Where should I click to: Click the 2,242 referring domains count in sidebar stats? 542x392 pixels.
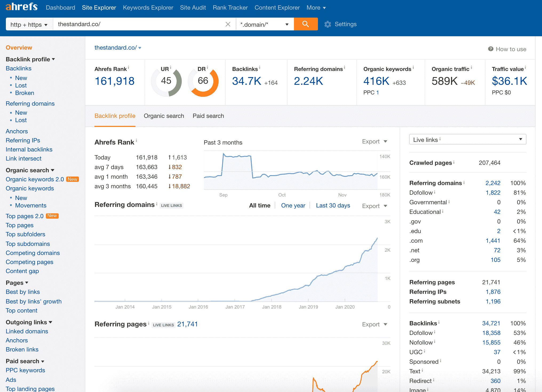493,183
